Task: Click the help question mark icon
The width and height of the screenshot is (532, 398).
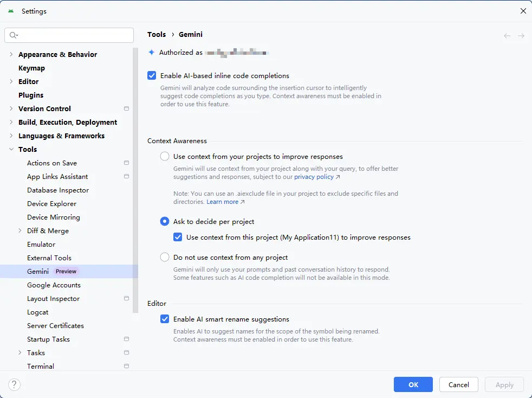Action: click(14, 384)
